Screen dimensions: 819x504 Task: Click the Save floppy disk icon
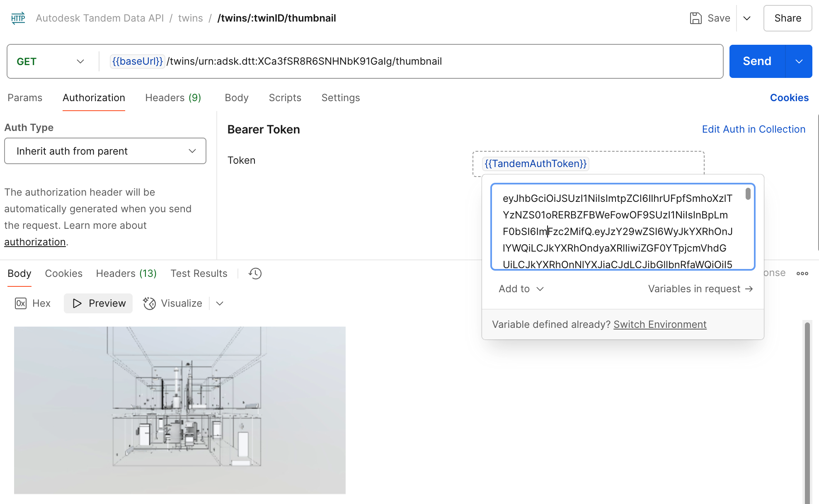(x=695, y=18)
